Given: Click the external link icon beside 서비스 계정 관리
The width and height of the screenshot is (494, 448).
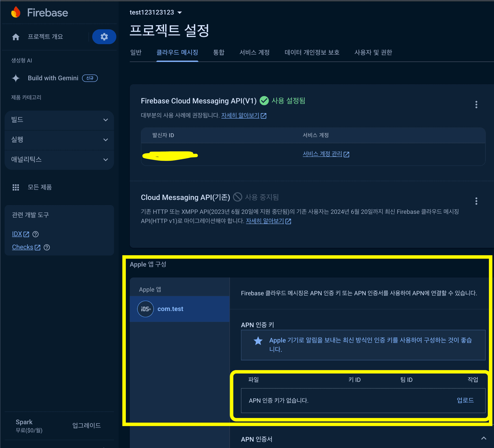Looking at the screenshot, I should tap(347, 154).
